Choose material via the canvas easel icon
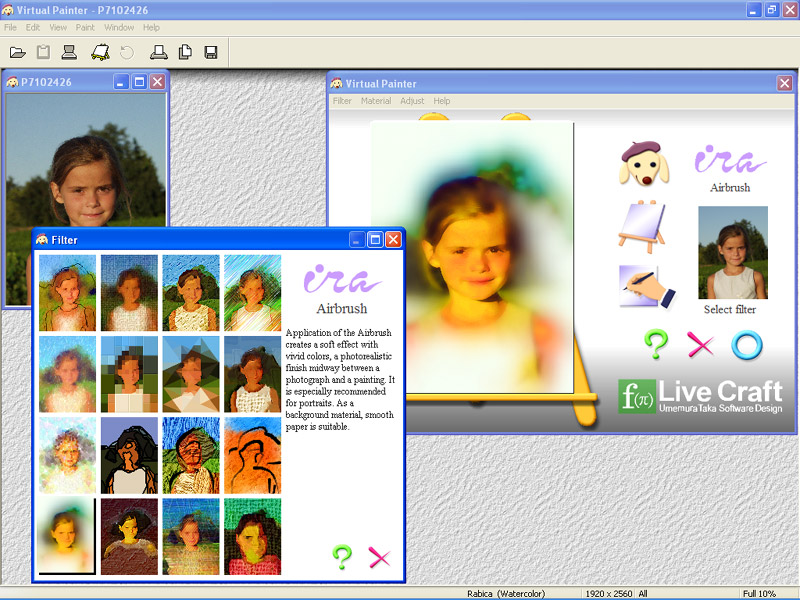 [642, 226]
